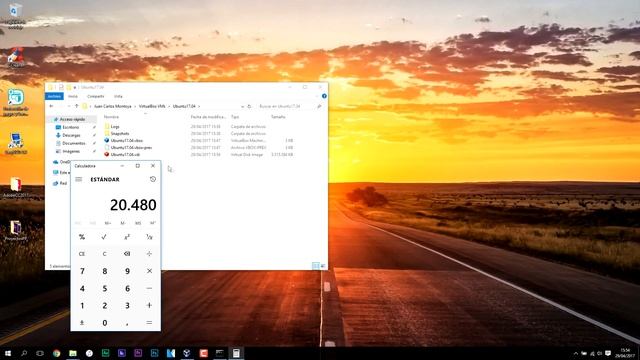640x360 pixels.
Task: Click digit 7 on calculator
Action: 82,271
